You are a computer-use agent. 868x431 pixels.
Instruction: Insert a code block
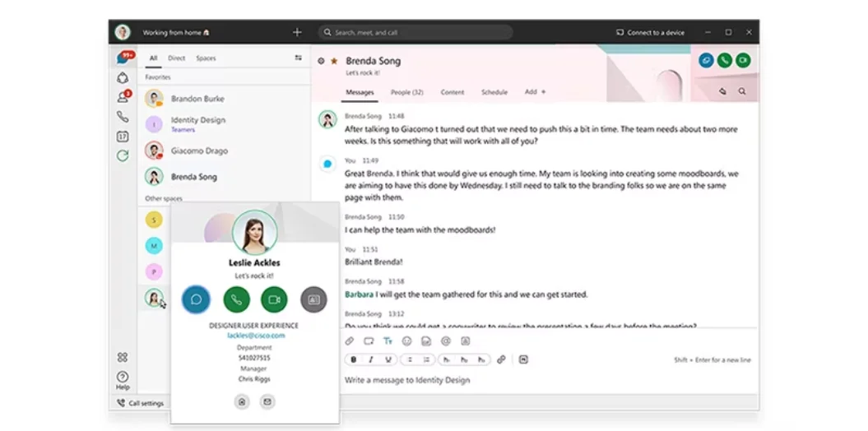click(x=523, y=359)
